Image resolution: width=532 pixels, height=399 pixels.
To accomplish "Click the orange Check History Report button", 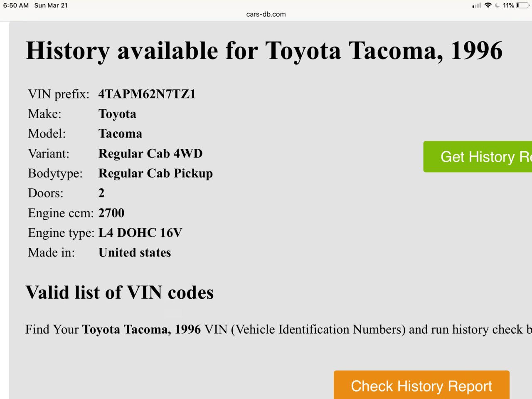I will click(421, 385).
